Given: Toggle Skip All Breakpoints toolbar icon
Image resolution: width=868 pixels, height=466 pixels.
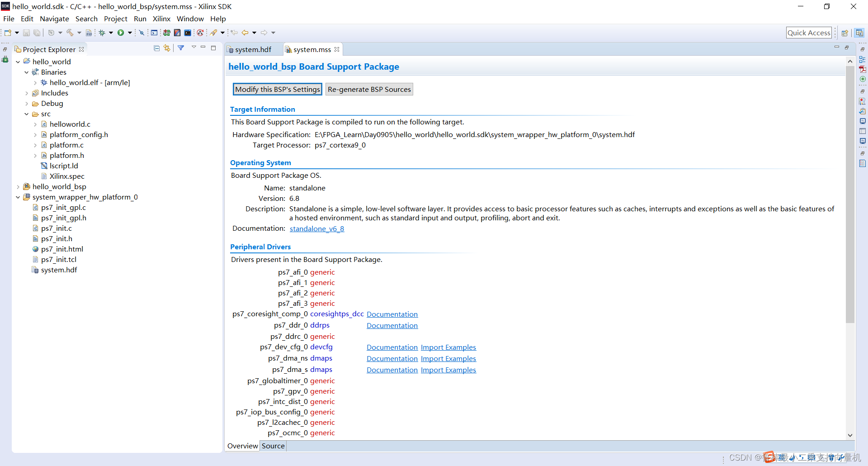Looking at the screenshot, I should (x=142, y=33).
